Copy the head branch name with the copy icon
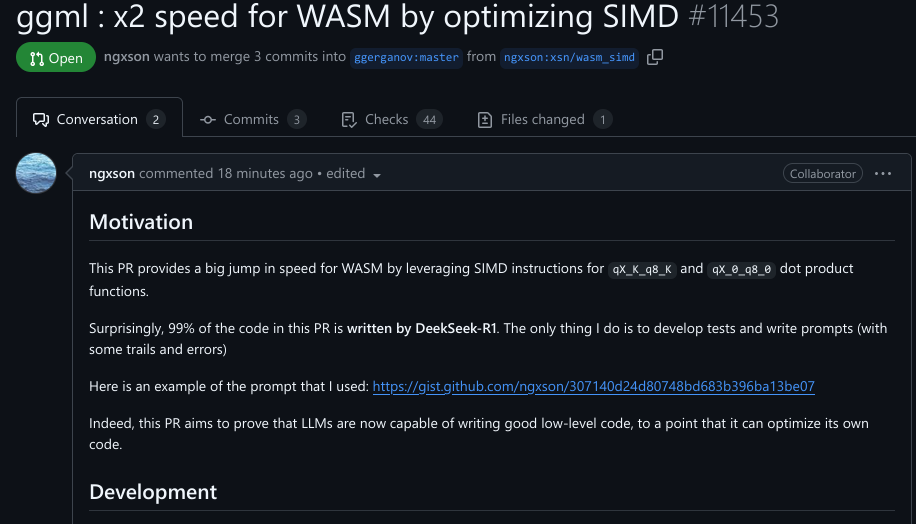This screenshot has height=524, width=916. [x=655, y=57]
